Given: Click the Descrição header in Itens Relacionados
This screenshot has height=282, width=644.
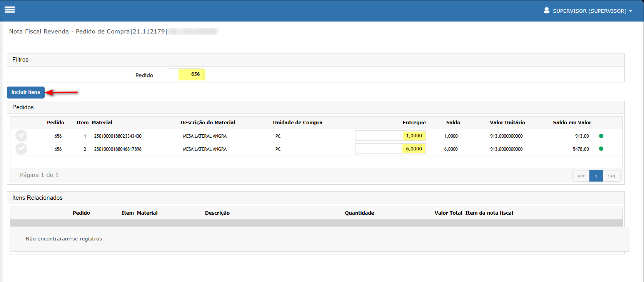Looking at the screenshot, I should tap(217, 213).
